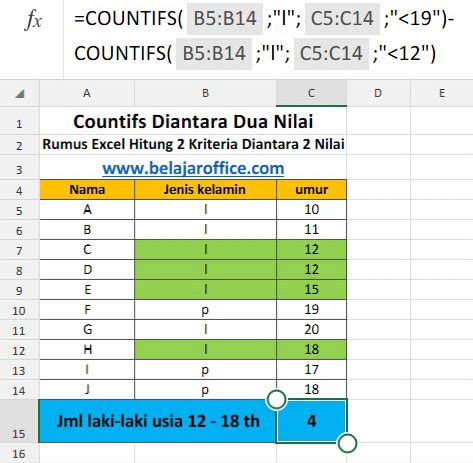Click inside the COUNTIFS formula bar text
The height and width of the screenshot is (463, 473).
coord(263,36)
